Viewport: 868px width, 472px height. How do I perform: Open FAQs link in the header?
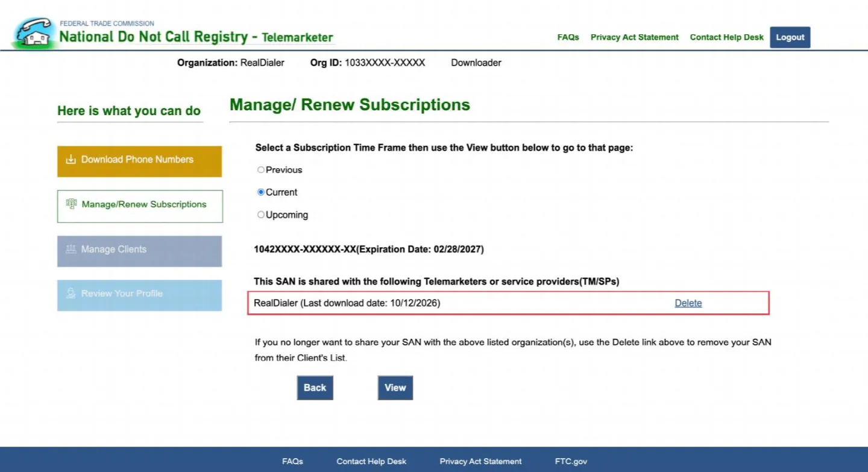tap(568, 37)
